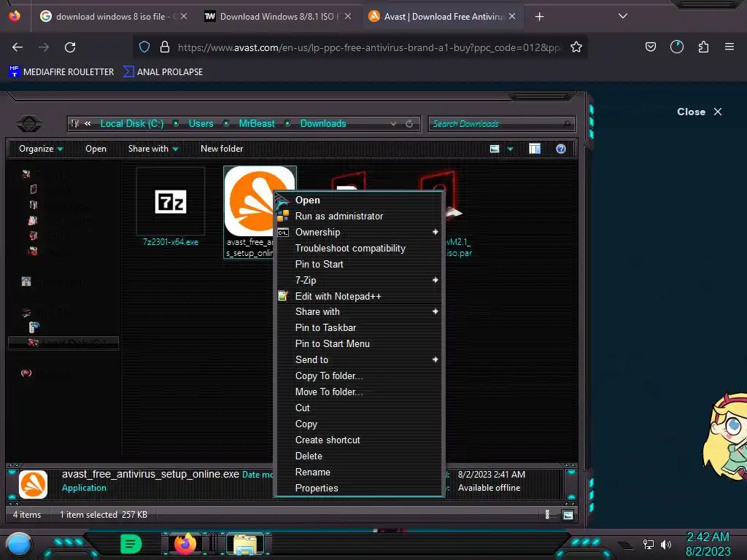Go to Users in the path breadcrumb
The image size is (747, 560).
[201, 124]
